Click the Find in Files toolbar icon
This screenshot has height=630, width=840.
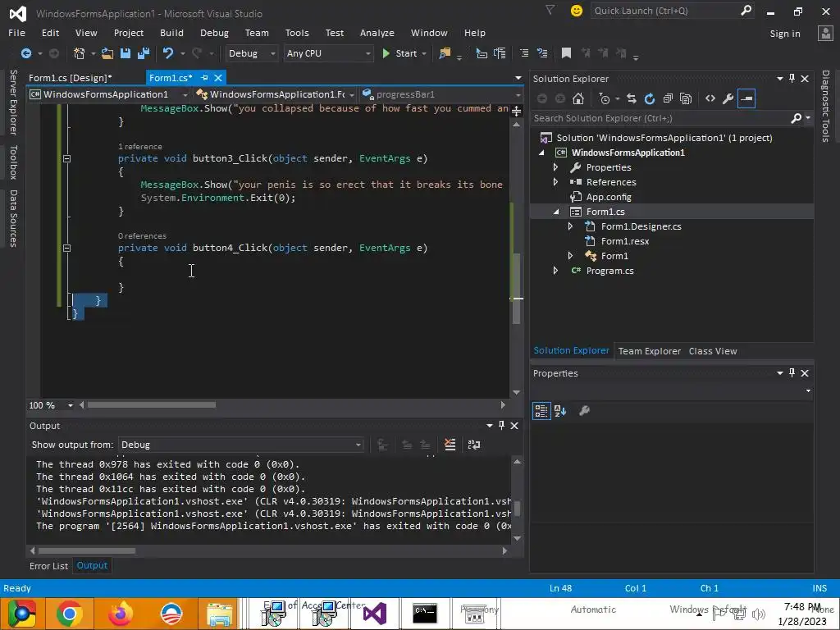(x=445, y=53)
